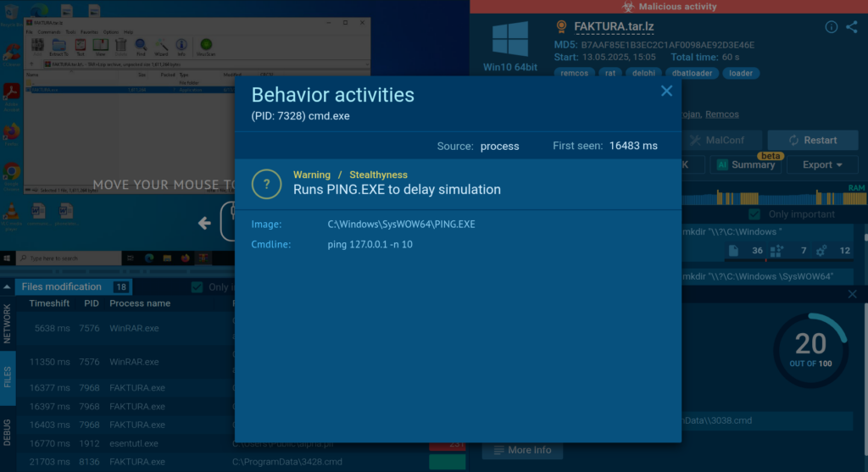Image resolution: width=868 pixels, height=472 pixels.
Task: Open the info icon beside FAKTURA.tar.lz
Action: point(831,26)
